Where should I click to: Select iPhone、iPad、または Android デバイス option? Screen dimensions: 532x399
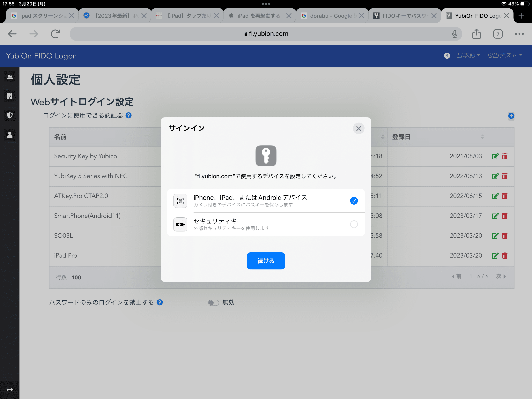coord(266,201)
